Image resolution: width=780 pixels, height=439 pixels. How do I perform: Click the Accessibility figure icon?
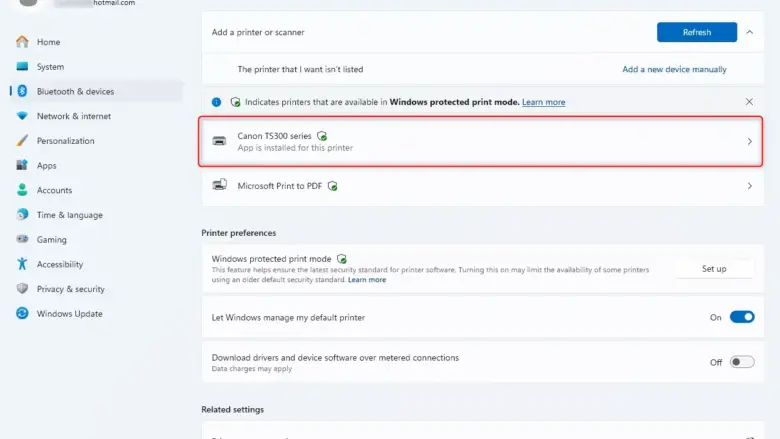coord(22,263)
